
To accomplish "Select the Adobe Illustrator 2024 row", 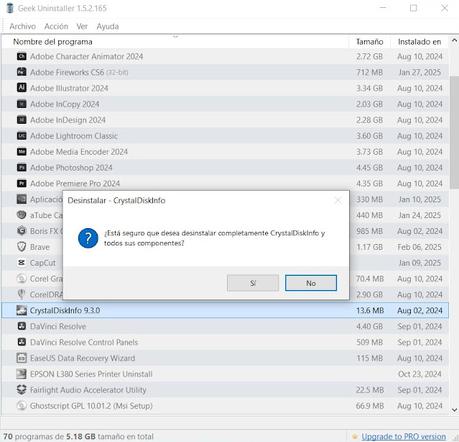I will click(x=225, y=88).
